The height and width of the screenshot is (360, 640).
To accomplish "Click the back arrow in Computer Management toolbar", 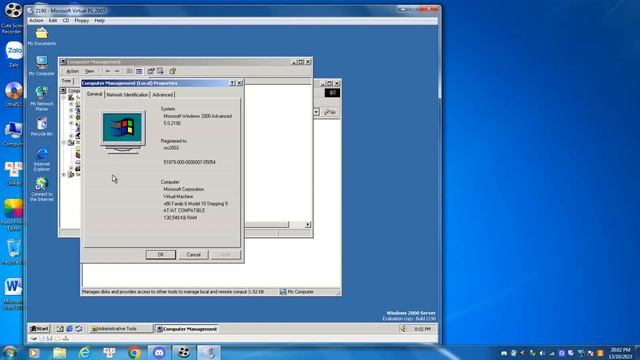I will point(108,71).
